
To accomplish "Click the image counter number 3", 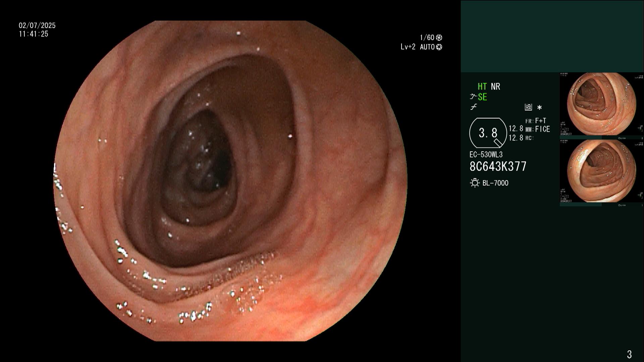I will pos(629,354).
